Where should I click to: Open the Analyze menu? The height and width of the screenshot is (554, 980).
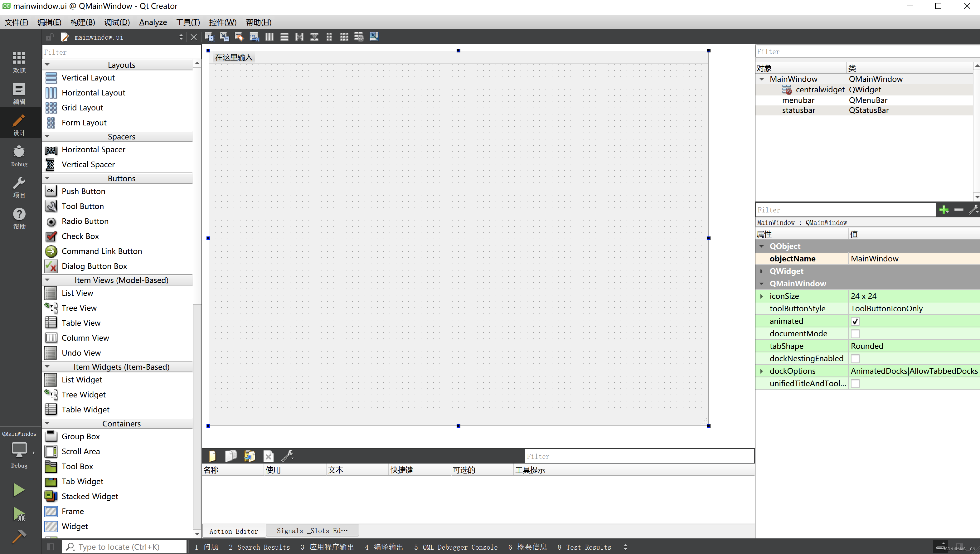(x=153, y=22)
